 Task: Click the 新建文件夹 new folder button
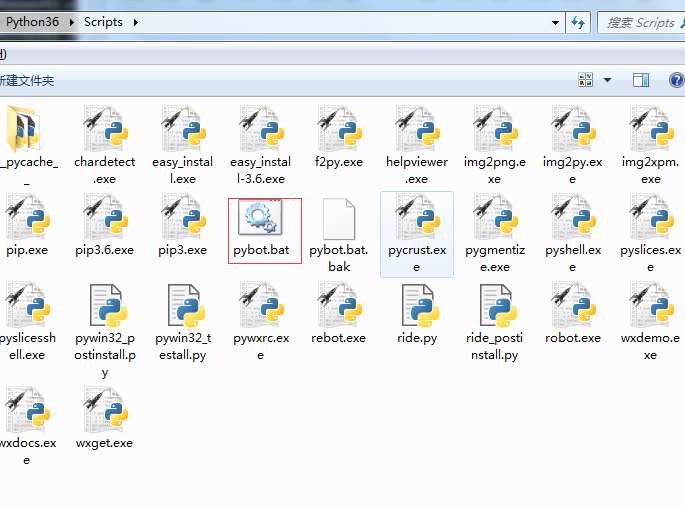point(26,80)
